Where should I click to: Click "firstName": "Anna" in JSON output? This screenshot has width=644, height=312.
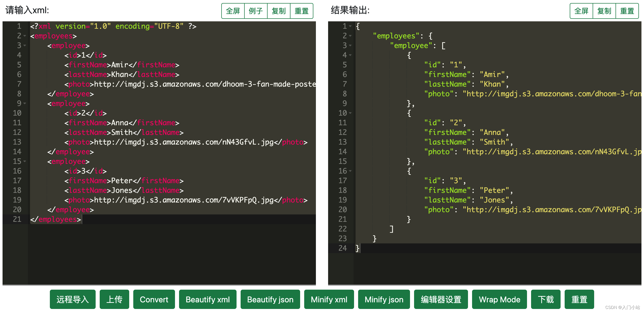coord(466,132)
